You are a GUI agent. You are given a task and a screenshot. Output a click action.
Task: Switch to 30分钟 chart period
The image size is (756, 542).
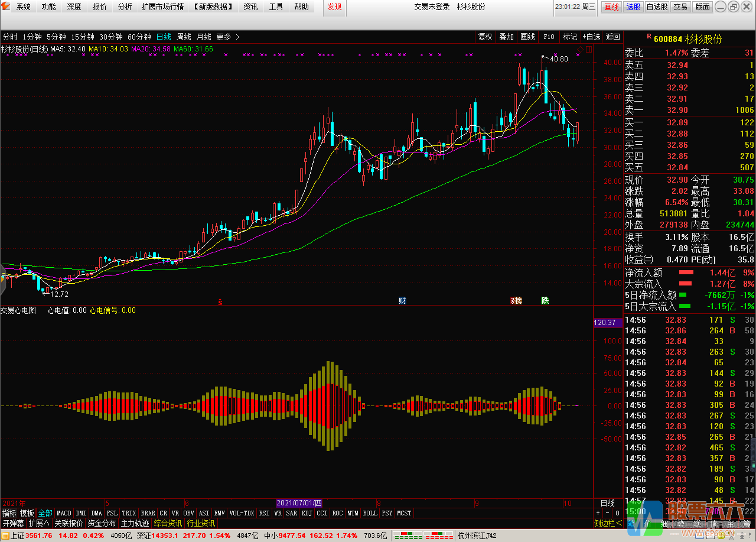click(x=111, y=37)
